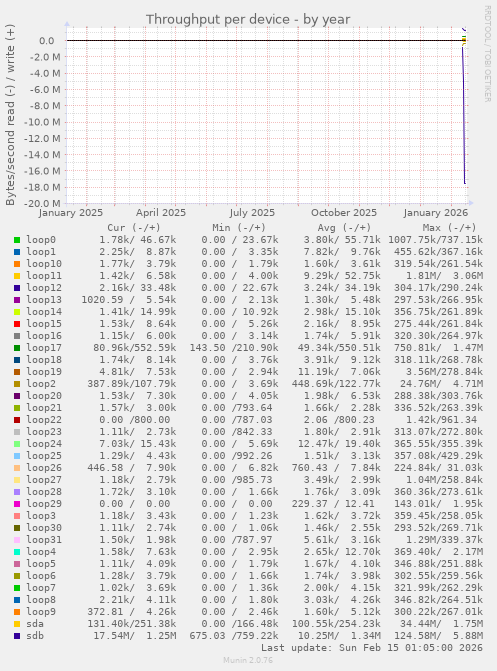The width and height of the screenshot is (497, 671).
Task: Select sda's max value '34.44M/ 1.75M'
Action: coord(441,624)
